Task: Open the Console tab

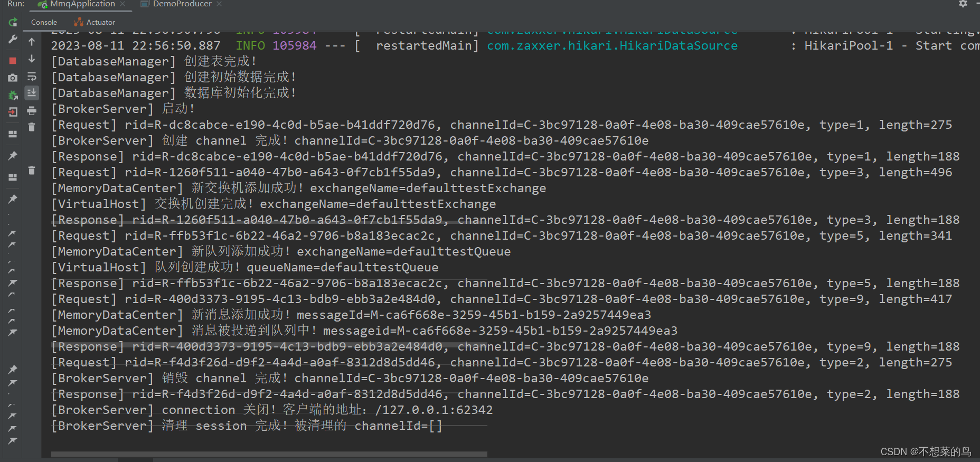Action: point(44,22)
